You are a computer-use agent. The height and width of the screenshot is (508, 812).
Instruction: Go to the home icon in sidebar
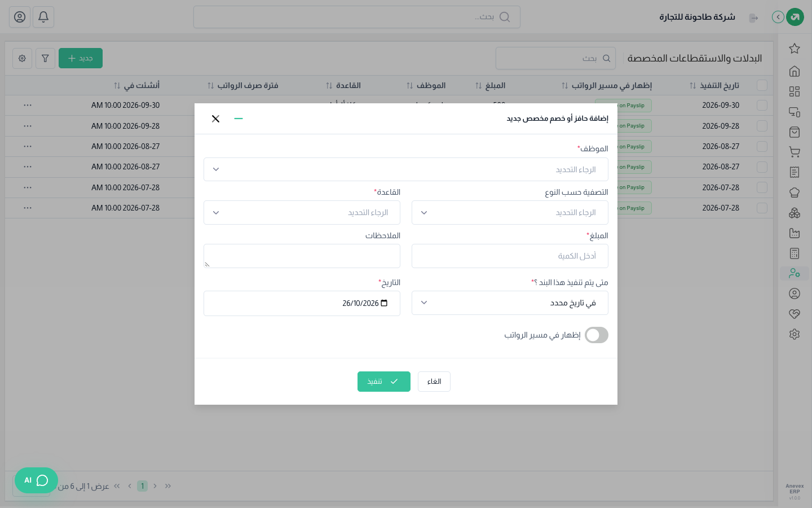pos(795,71)
